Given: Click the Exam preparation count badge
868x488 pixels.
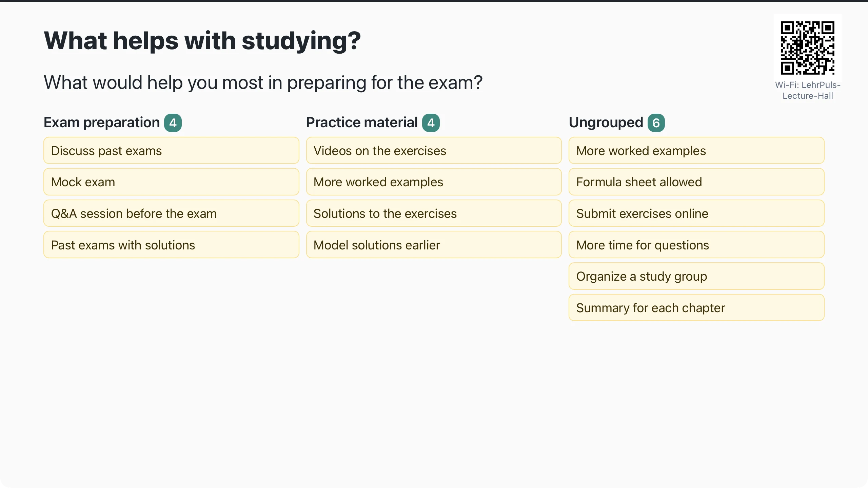Looking at the screenshot, I should 173,123.
